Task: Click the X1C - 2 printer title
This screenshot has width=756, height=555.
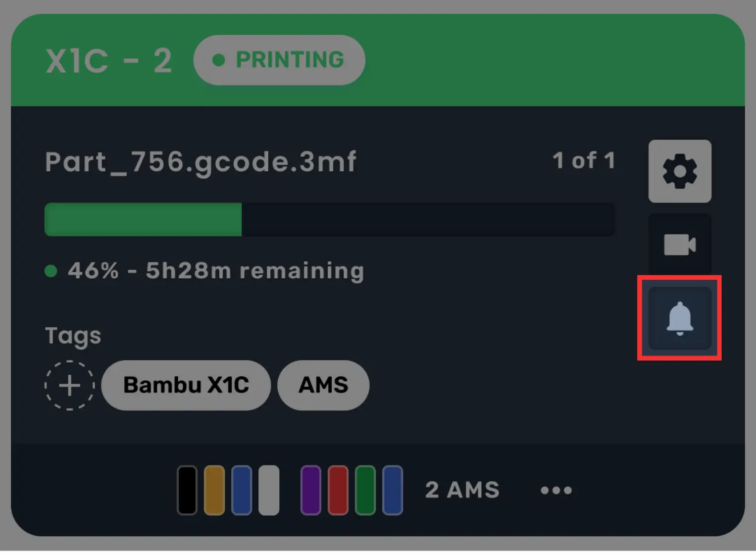Action: point(109,61)
